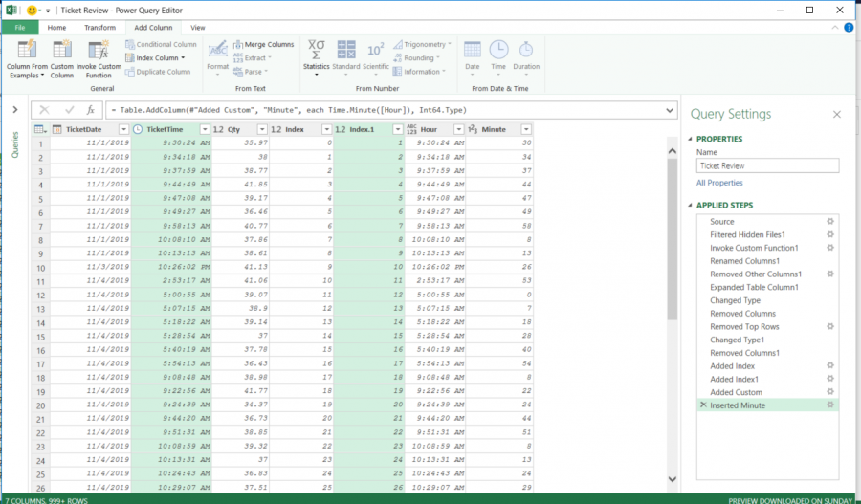Click the formula bar checkmark icon

(69, 110)
